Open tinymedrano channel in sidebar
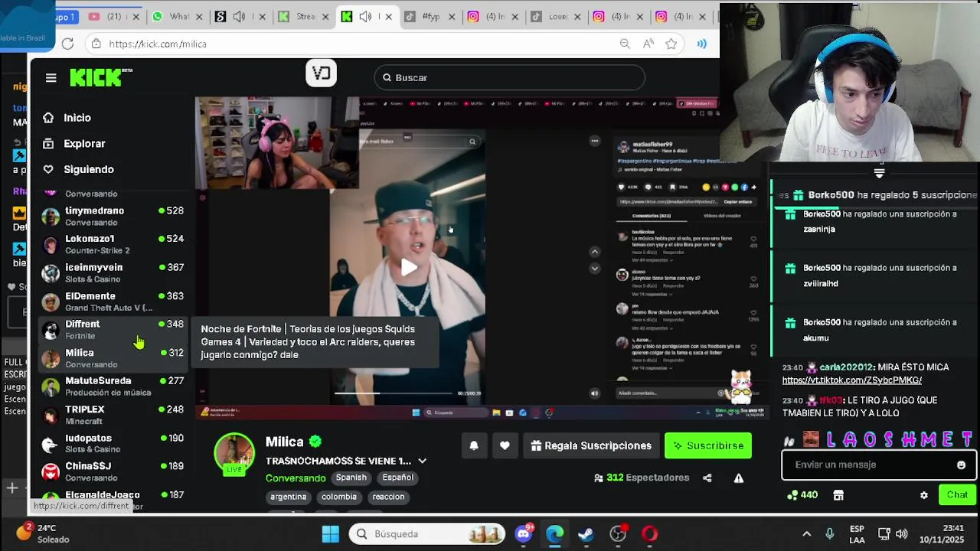The width and height of the screenshot is (980, 551). click(113, 216)
